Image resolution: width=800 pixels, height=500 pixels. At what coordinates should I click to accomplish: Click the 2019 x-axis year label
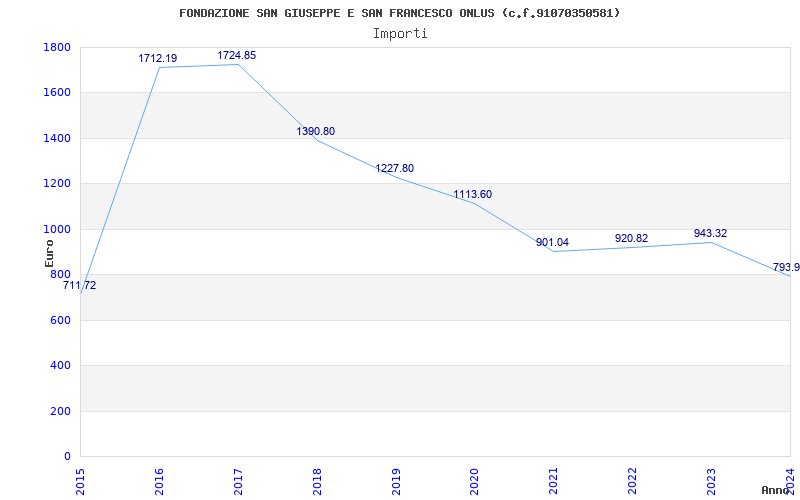click(x=396, y=482)
